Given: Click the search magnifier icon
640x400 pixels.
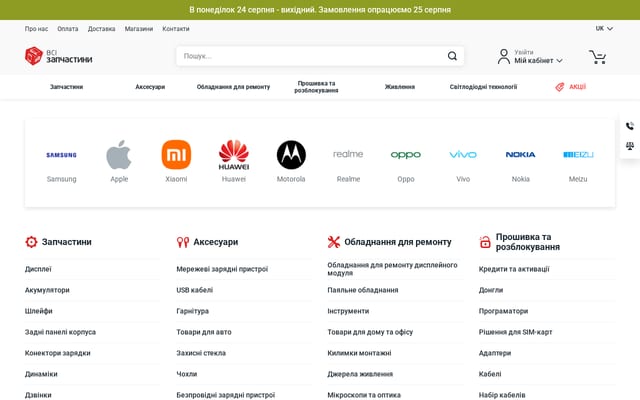Looking at the screenshot, I should pos(452,56).
